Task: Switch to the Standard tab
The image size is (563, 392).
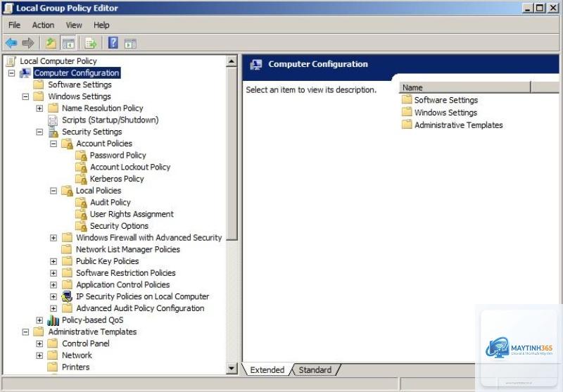Action: coord(315,369)
